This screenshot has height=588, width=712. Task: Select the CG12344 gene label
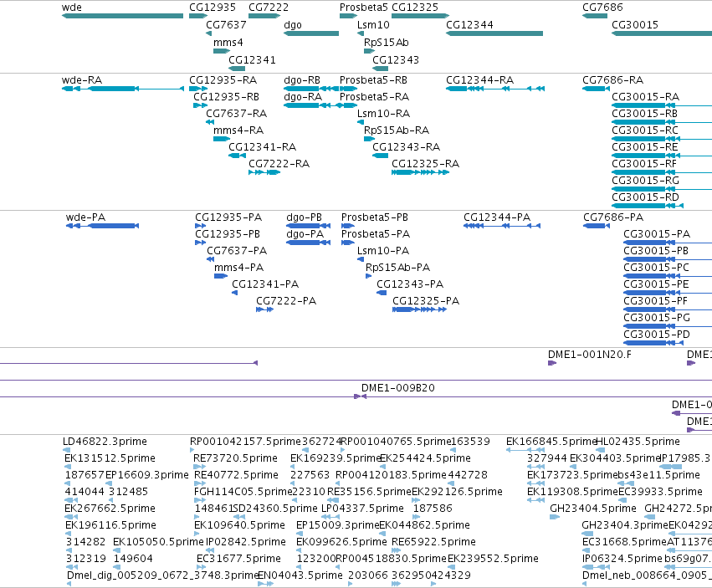469,25
